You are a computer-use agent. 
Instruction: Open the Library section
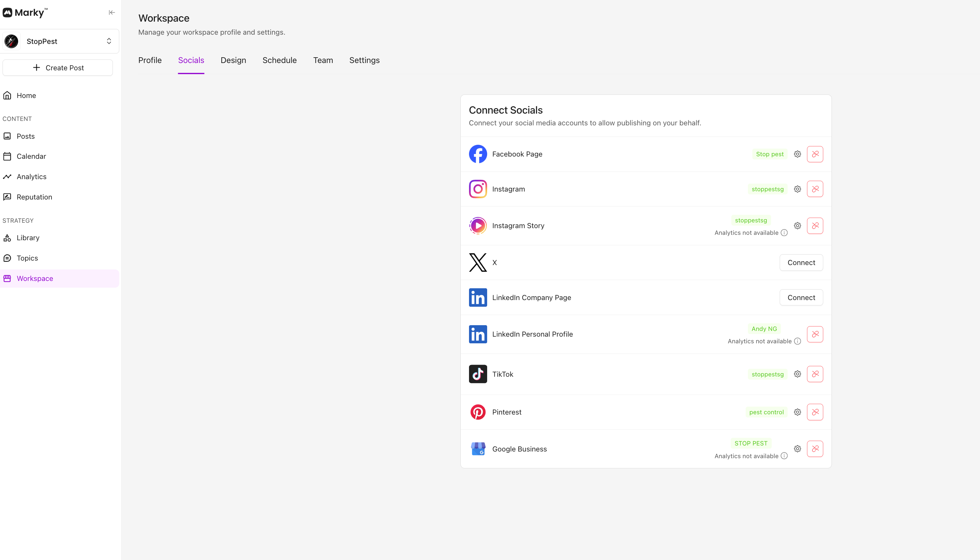click(59, 238)
